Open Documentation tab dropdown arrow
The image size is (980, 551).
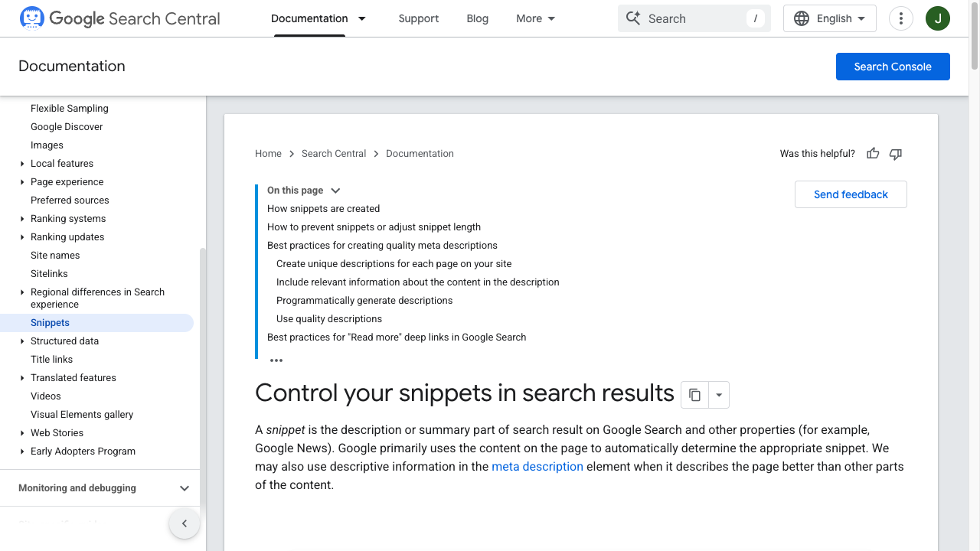pyautogui.click(x=362, y=18)
